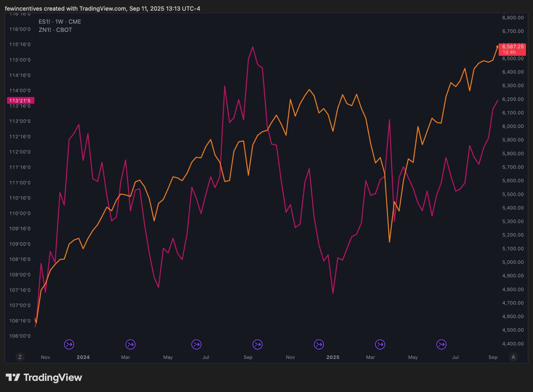Click the December 2024 contract rollover icon
The width and height of the screenshot is (533, 392).
[x=319, y=344]
